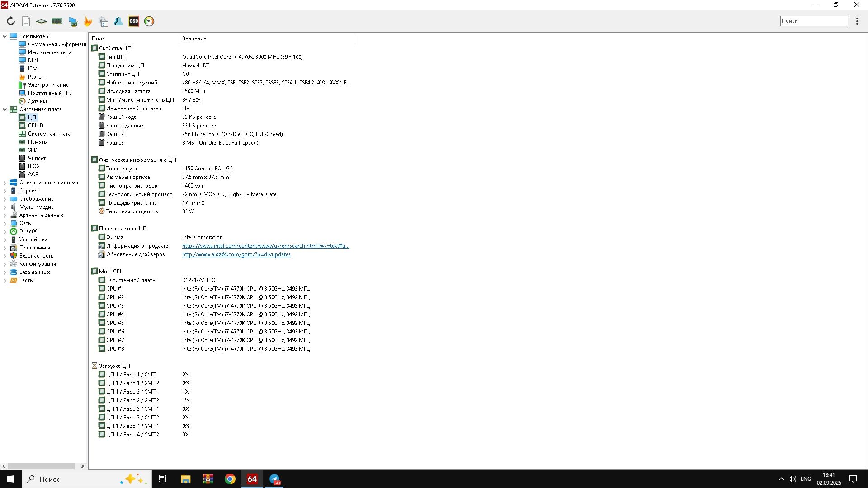The height and width of the screenshot is (488, 868).
Task: Open the SensorPanel gauge icon
Action: click(149, 21)
